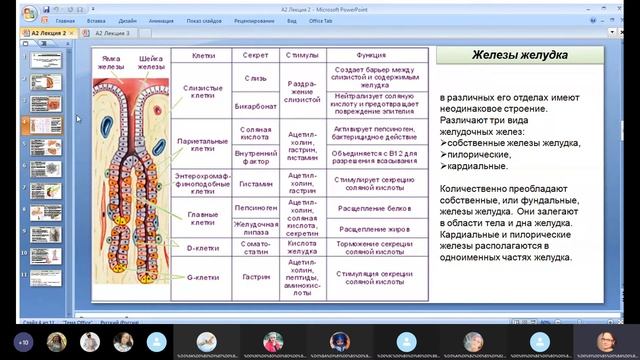Close the A2 Лекция 2 document tab
640x360 pixels.
coord(71,33)
